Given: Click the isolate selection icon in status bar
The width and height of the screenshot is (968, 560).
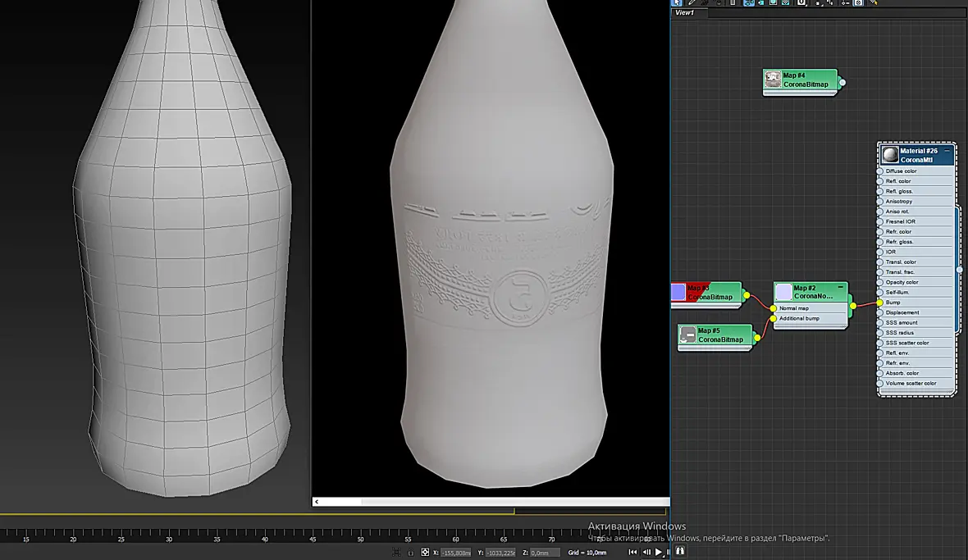Looking at the screenshot, I should pyautogui.click(x=396, y=552).
